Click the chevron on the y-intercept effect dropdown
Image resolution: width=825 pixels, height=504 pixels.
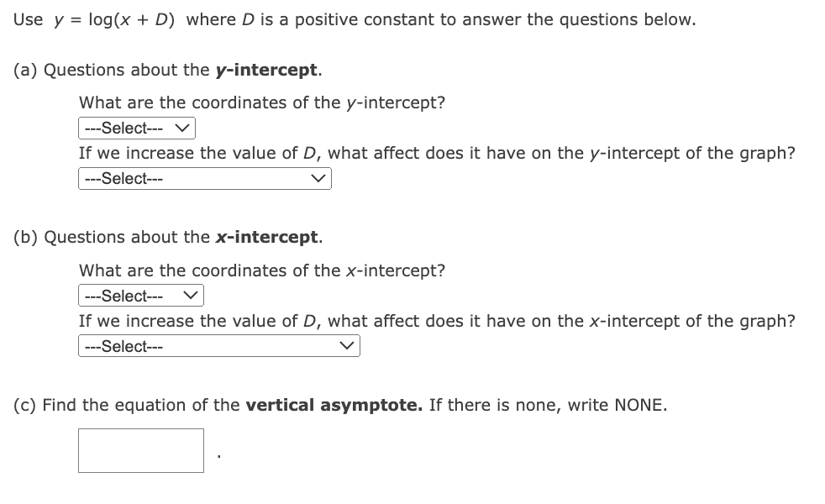coord(318,178)
